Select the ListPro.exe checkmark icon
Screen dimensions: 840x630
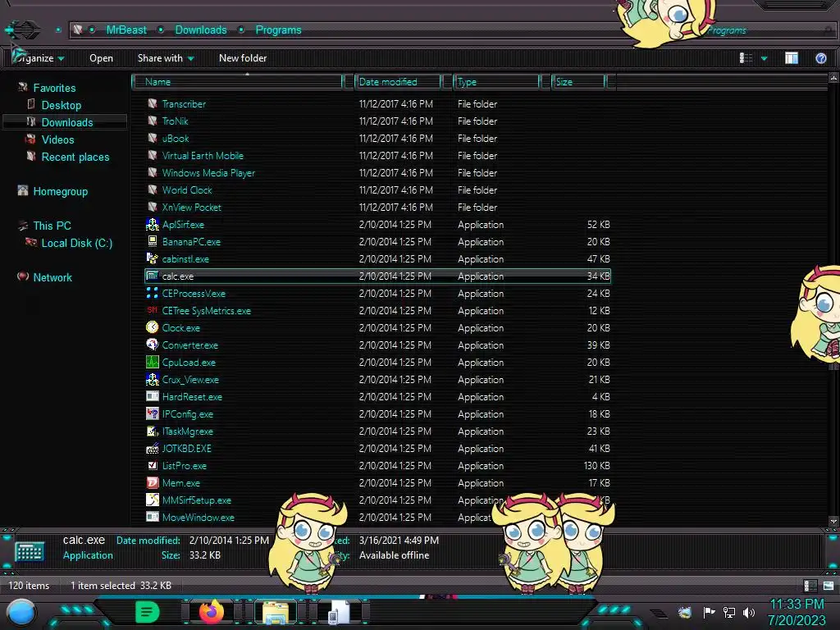[152, 466]
